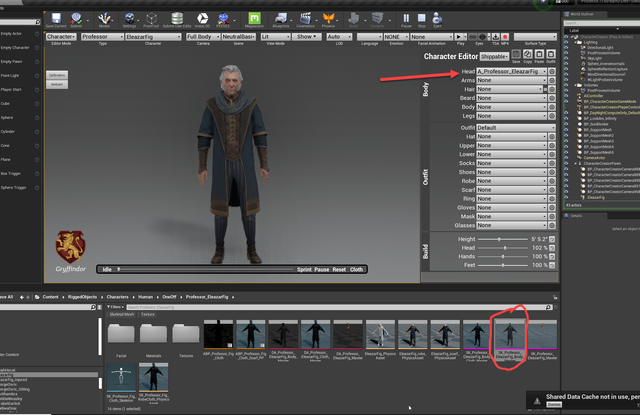Open the Character EleazarFig dropdown

click(x=153, y=37)
